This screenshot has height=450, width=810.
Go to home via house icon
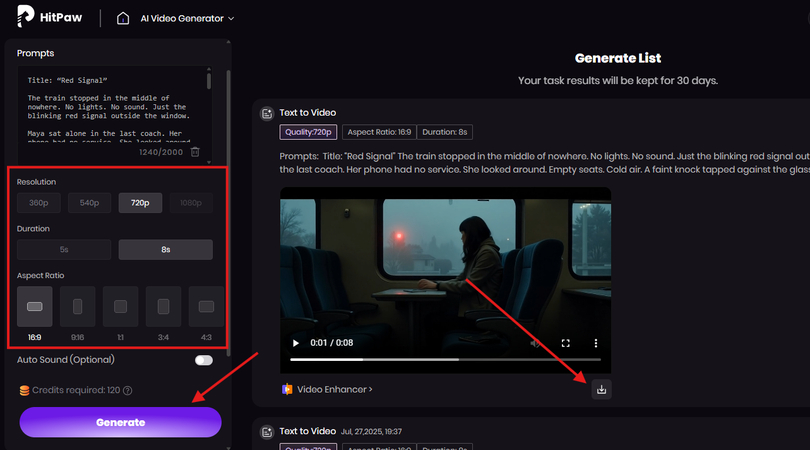[123, 18]
